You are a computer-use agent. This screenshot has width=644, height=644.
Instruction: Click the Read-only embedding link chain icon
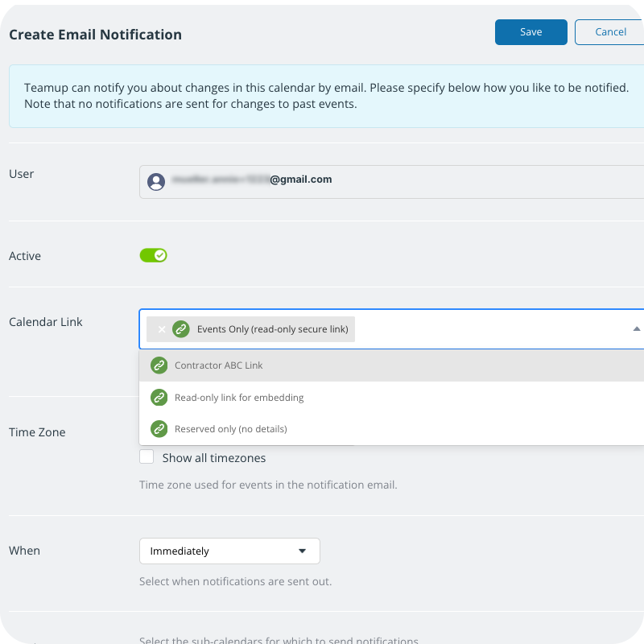coord(159,398)
